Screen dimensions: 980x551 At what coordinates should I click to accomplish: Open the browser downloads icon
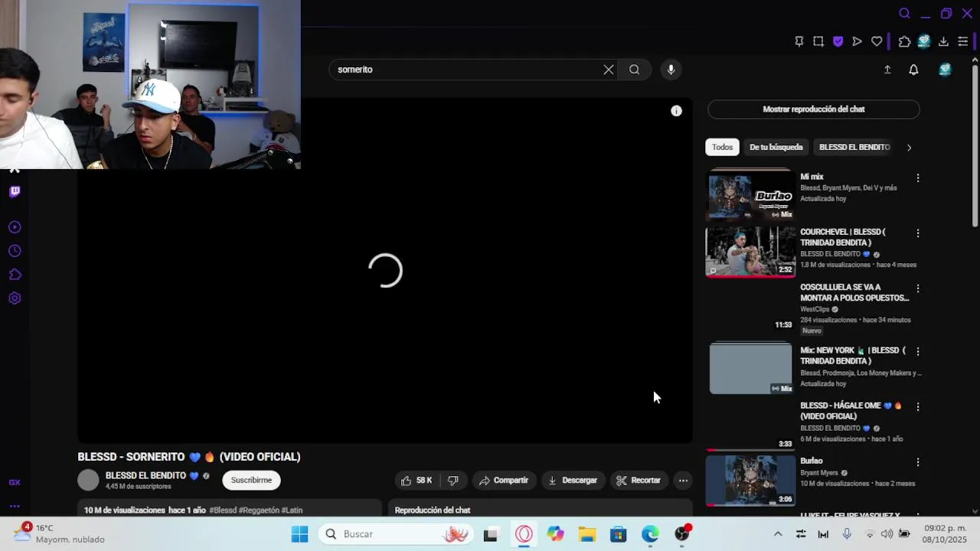pos(943,41)
